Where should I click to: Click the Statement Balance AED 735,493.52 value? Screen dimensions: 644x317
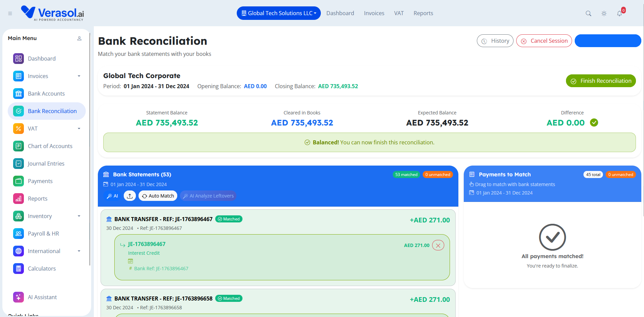point(167,123)
